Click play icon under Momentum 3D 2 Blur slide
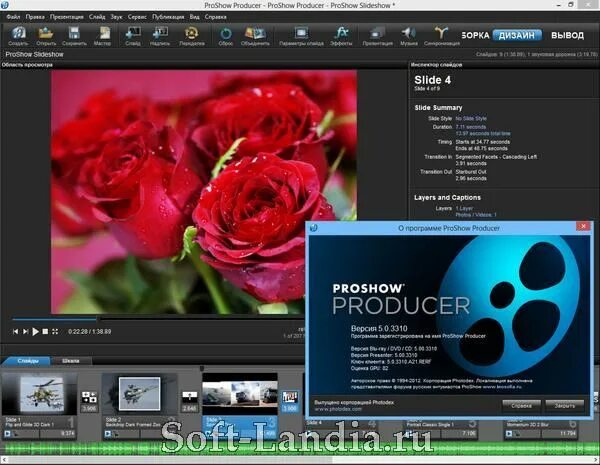600x465 pixels. [x=509, y=434]
